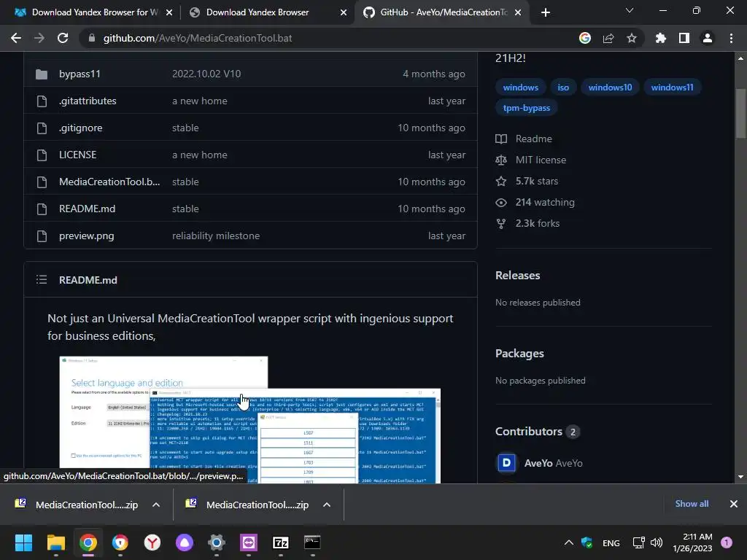This screenshot has width=747, height=560.
Task: Click Show all downloads
Action: (x=692, y=504)
